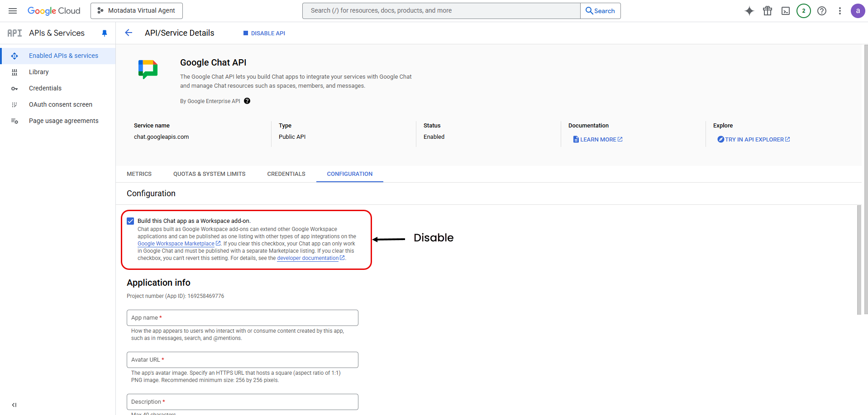
Task: Collapse the left navigation panel
Action: [14, 405]
